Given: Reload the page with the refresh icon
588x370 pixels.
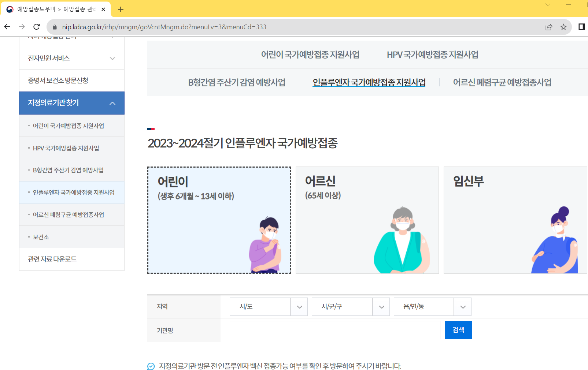Looking at the screenshot, I should pos(37,27).
